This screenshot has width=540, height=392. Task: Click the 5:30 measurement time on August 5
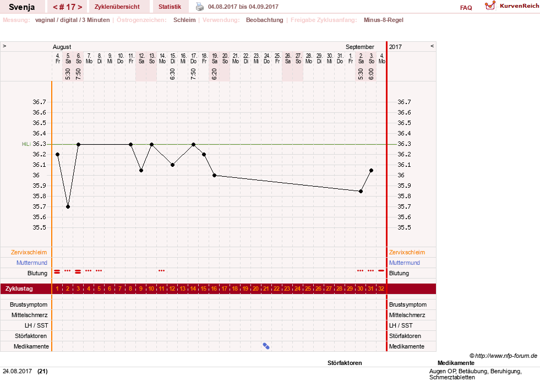click(x=68, y=74)
